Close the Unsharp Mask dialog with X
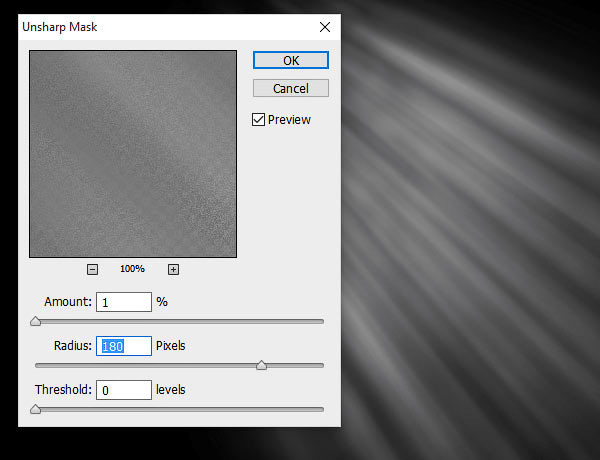The height and width of the screenshot is (460, 600). (x=325, y=27)
